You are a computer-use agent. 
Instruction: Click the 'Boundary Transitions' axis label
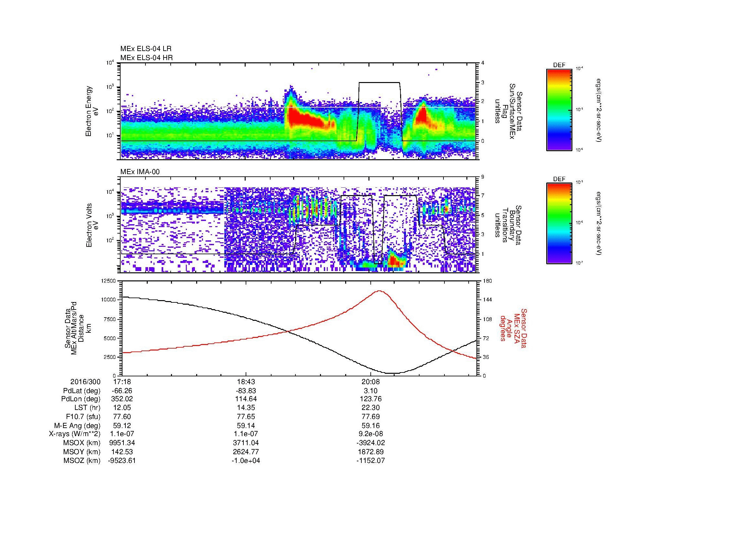(x=508, y=225)
